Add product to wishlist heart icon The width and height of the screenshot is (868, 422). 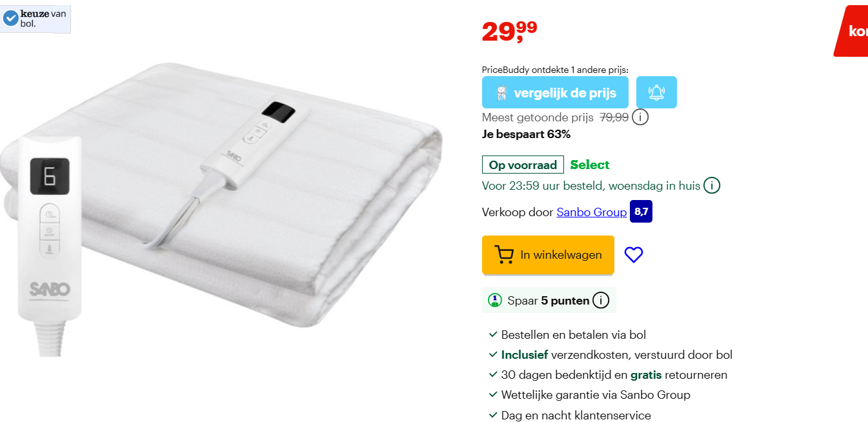(634, 255)
